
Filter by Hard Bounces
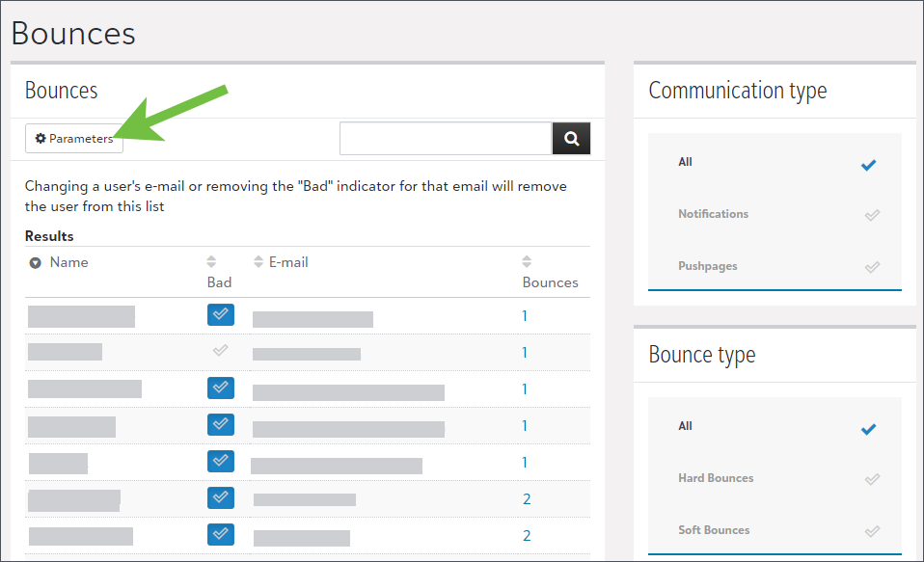pos(775,478)
